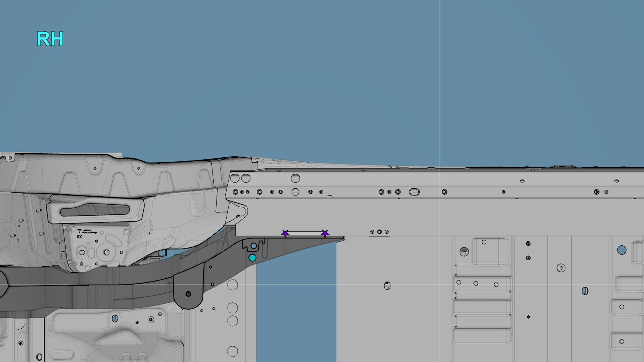Click the round plug left of raised pad
The image size is (644, 362).
point(464,252)
